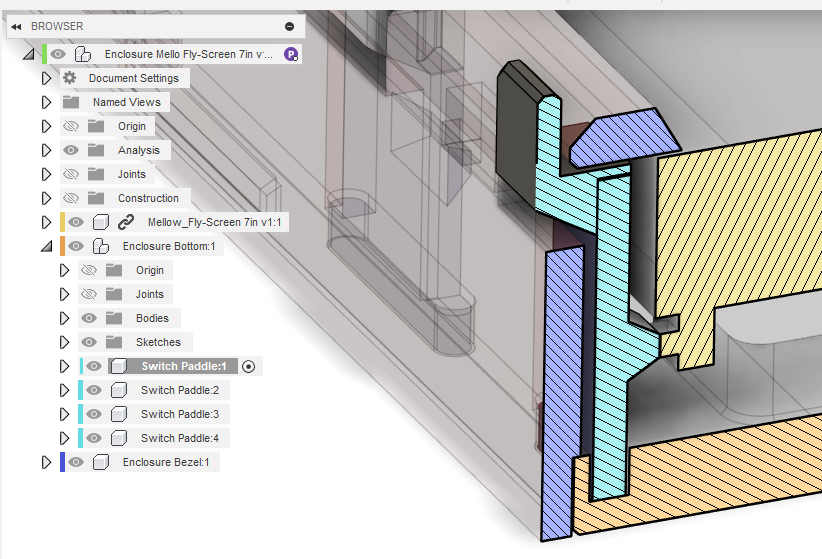
Task: Click Mellow_Fly-Screen component cube icon
Action: pyautogui.click(x=101, y=222)
